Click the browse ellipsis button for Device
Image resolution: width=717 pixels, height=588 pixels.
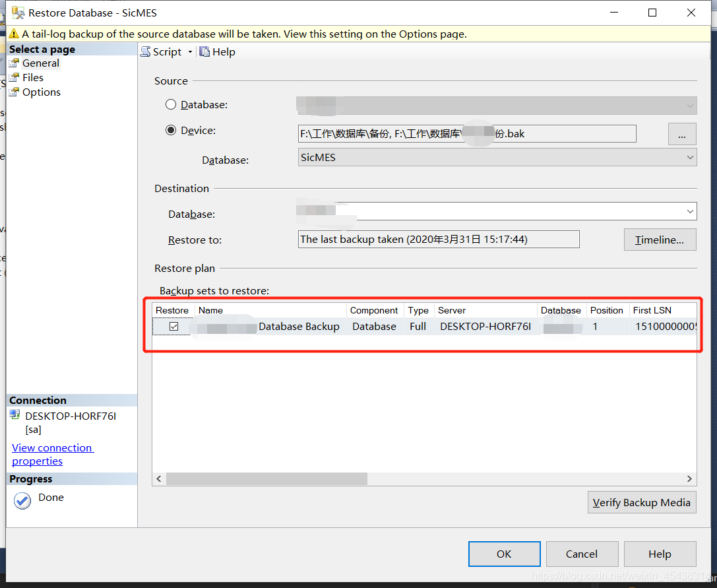682,134
